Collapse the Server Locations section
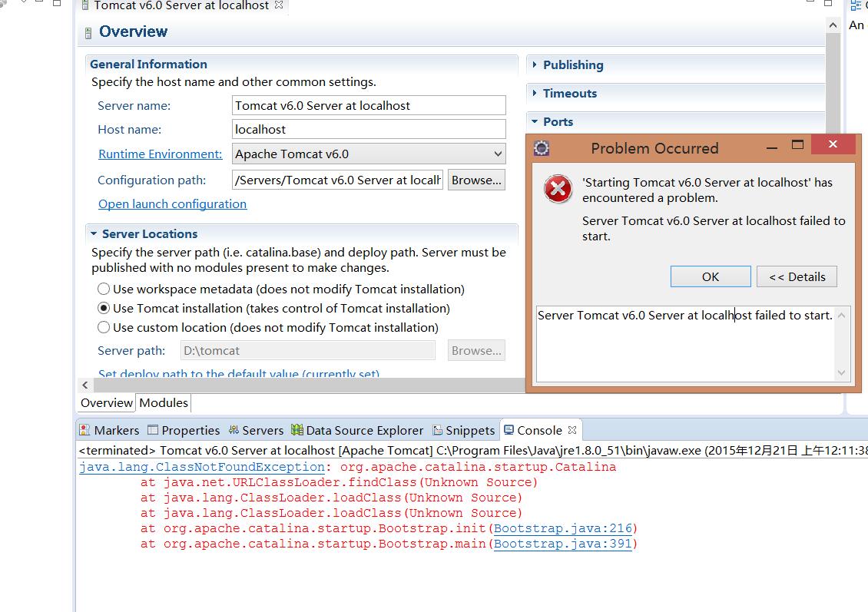Image resolution: width=868 pixels, height=612 pixels. tap(94, 233)
